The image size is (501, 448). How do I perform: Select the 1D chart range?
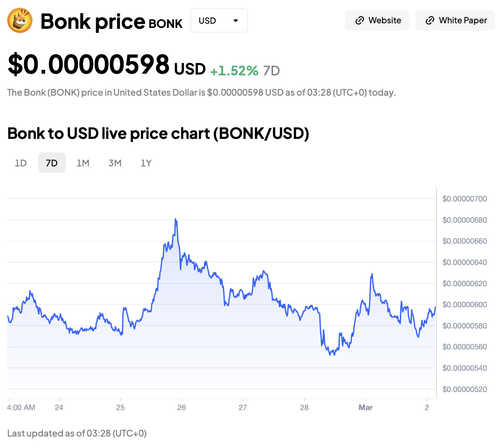(x=21, y=163)
